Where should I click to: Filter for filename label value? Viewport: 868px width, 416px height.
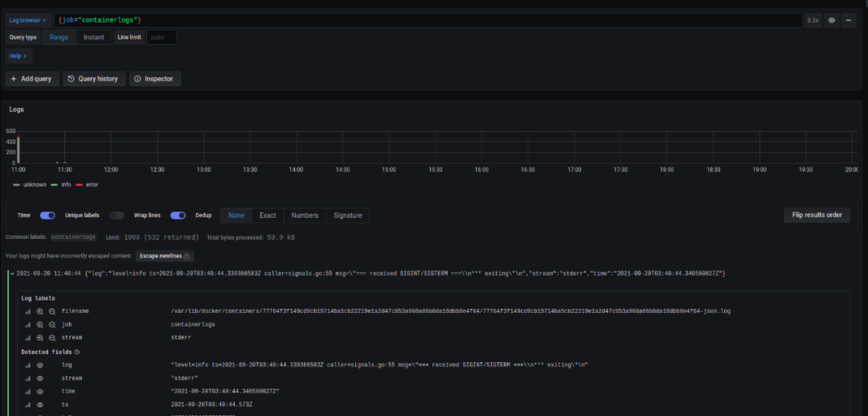click(x=39, y=311)
